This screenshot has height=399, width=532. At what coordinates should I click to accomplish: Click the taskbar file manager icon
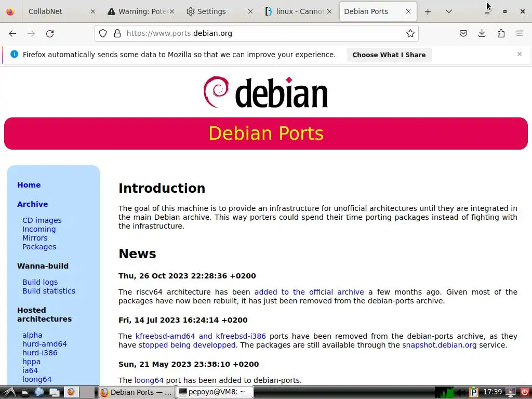click(x=25, y=392)
